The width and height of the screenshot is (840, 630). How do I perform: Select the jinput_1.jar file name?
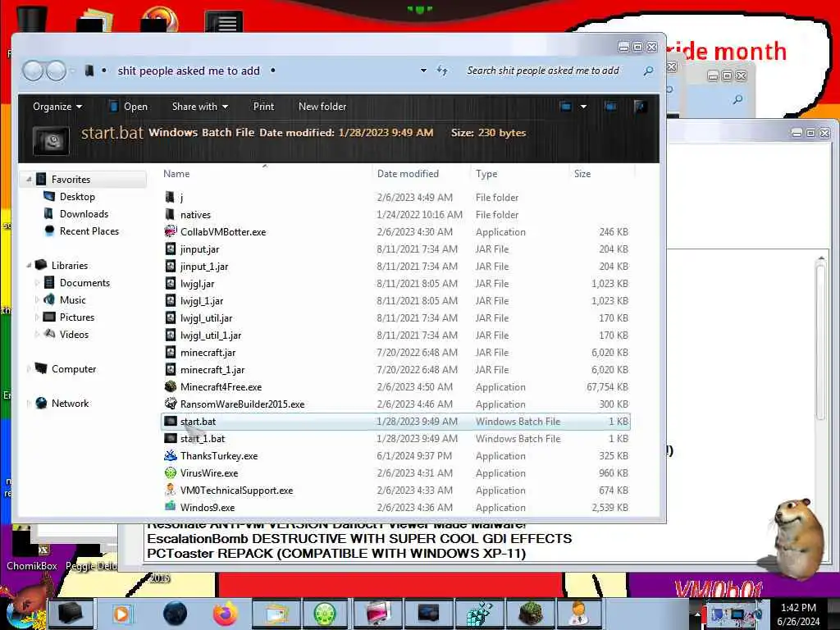tap(204, 267)
